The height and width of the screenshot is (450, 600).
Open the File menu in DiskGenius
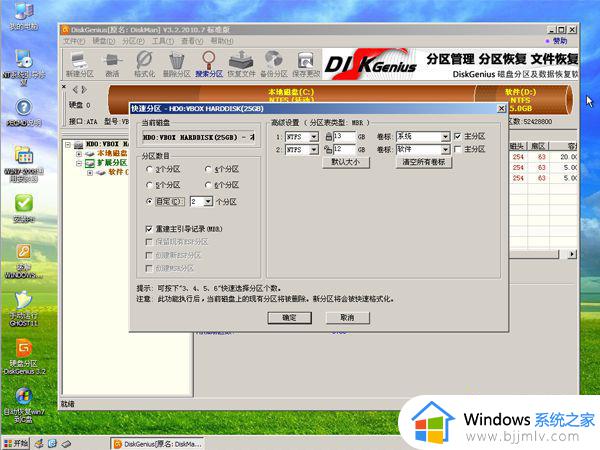[74, 41]
